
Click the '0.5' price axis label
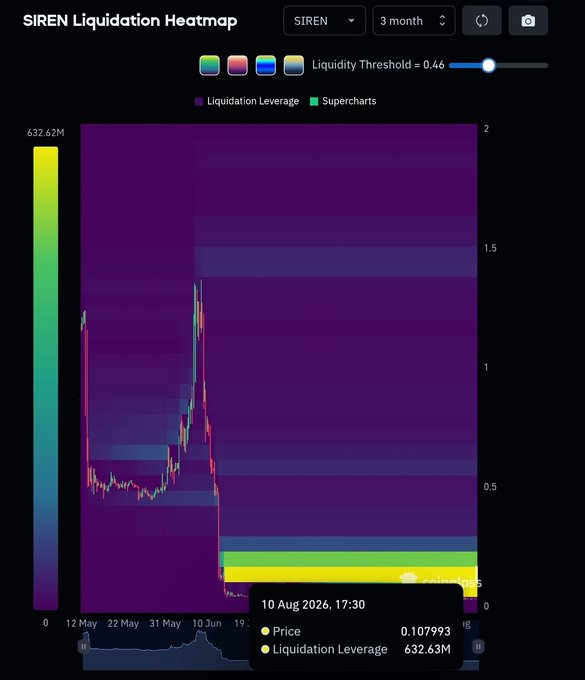click(x=490, y=487)
